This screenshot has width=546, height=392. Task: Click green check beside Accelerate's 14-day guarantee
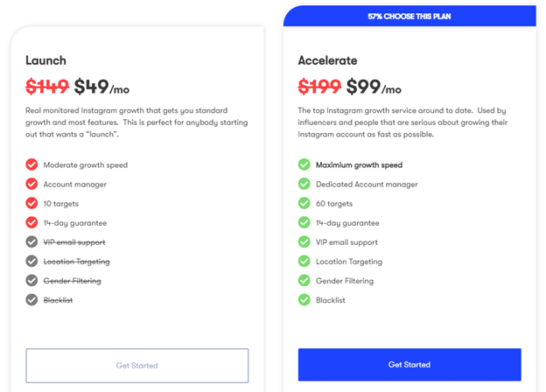pyautogui.click(x=304, y=223)
